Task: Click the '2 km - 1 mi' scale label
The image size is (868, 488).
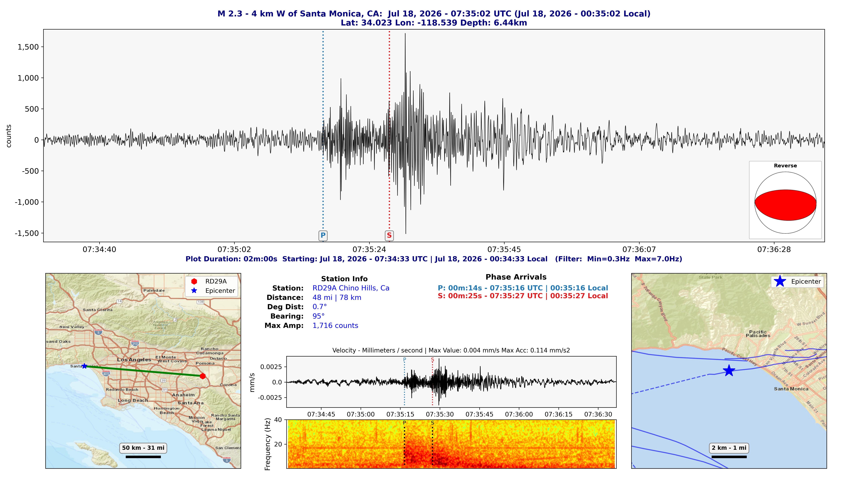Action: (x=729, y=448)
